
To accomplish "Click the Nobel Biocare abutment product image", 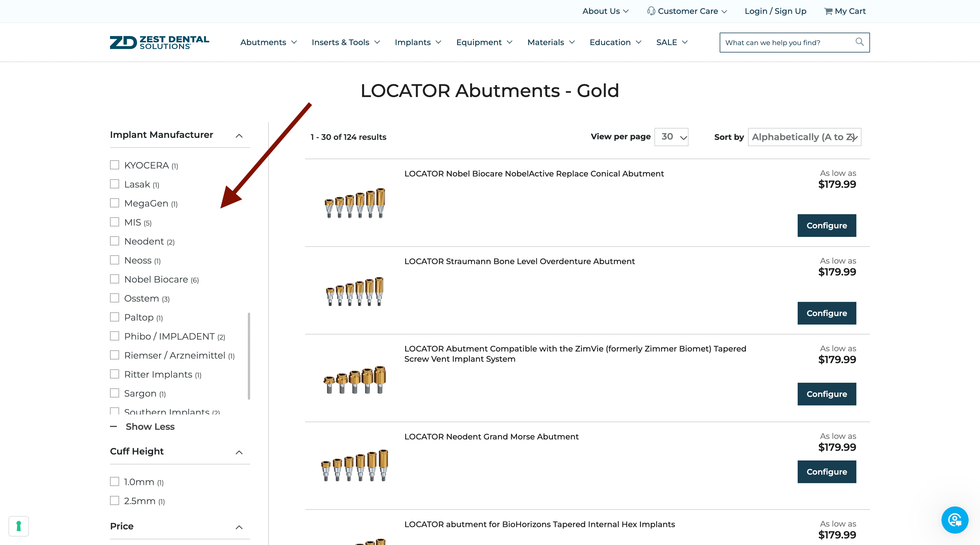I will (x=354, y=203).
